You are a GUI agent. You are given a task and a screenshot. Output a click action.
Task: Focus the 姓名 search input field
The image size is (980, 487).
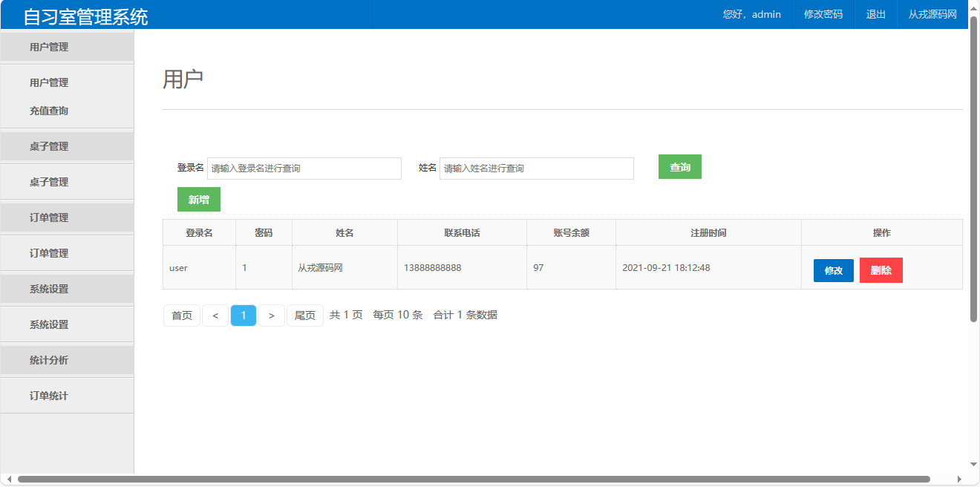click(x=536, y=169)
